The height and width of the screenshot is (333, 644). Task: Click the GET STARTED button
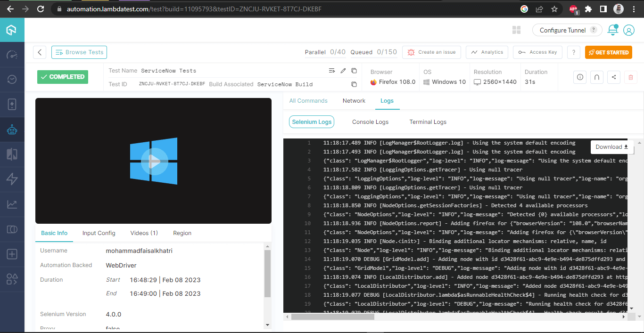click(x=608, y=52)
